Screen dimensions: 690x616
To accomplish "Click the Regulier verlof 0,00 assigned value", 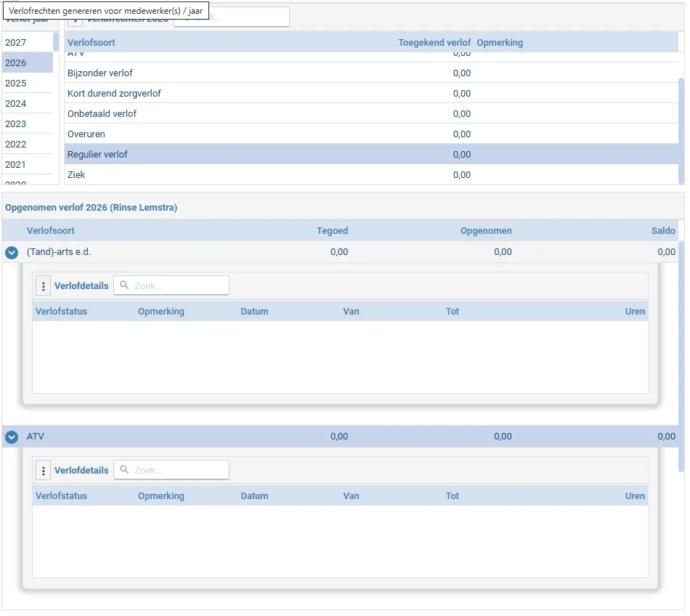I will click(462, 155).
